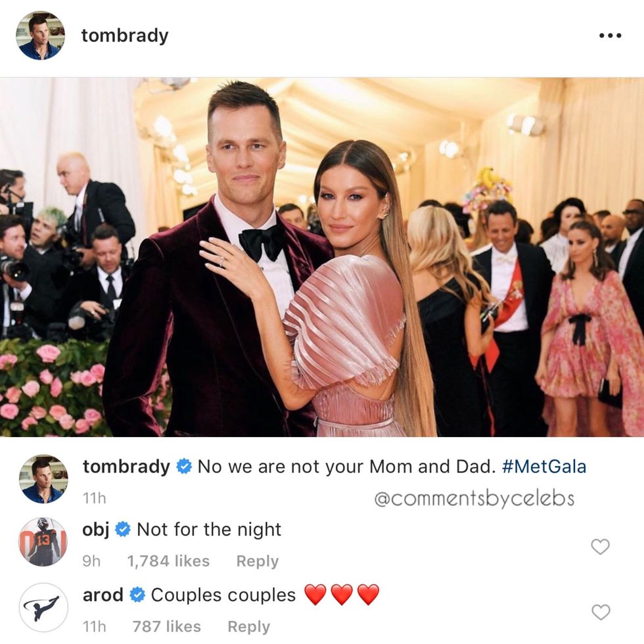644x644 pixels.
Task: Like obj's comment with the heart
Action: pos(600,546)
